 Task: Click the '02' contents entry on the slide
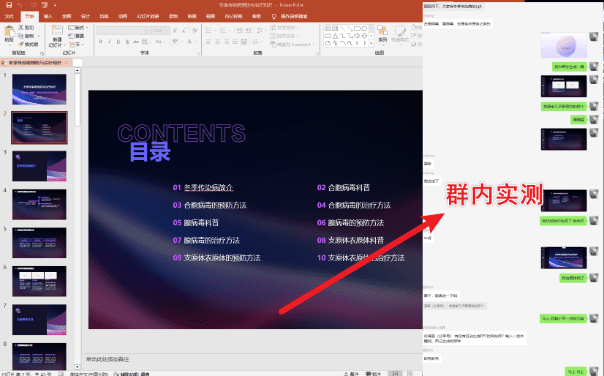pos(343,188)
